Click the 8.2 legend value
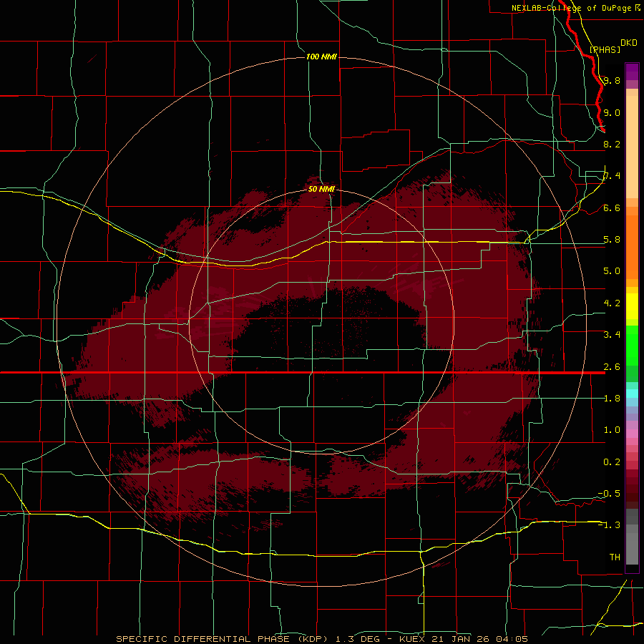This screenshot has height=644, width=644. [612, 144]
